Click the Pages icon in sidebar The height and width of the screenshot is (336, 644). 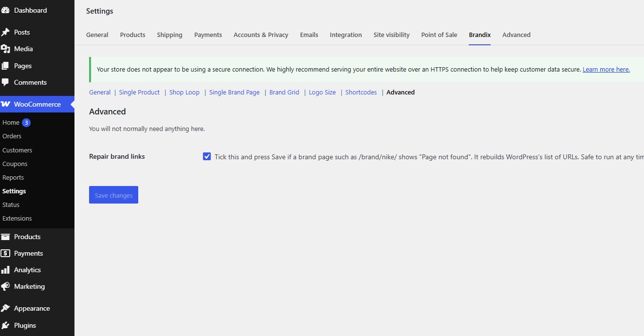[5, 66]
